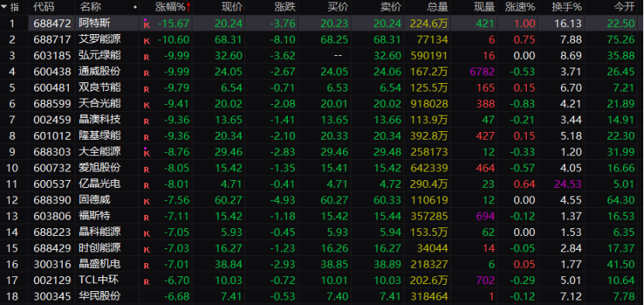
Task: Click the 名称 column header
Action: [90, 7]
